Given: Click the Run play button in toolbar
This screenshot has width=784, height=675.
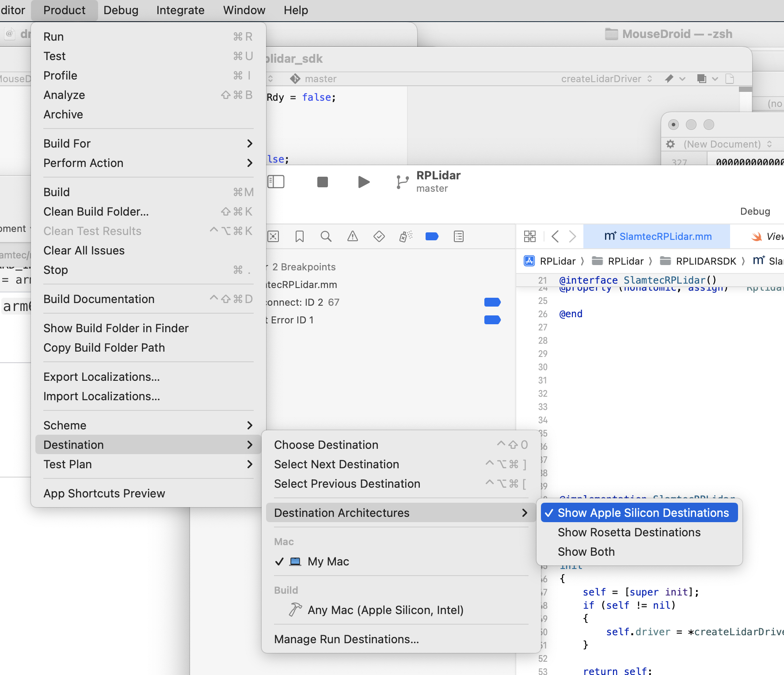Looking at the screenshot, I should pyautogui.click(x=363, y=182).
